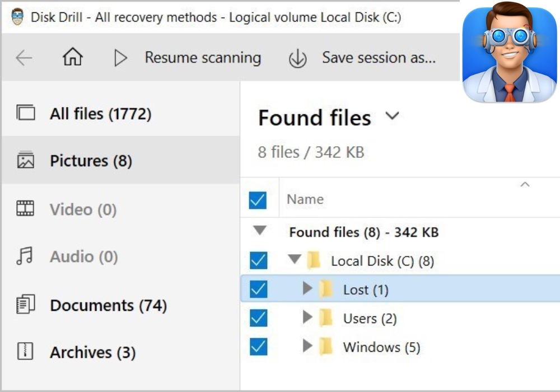Click the All files sidebar icon

click(x=26, y=113)
